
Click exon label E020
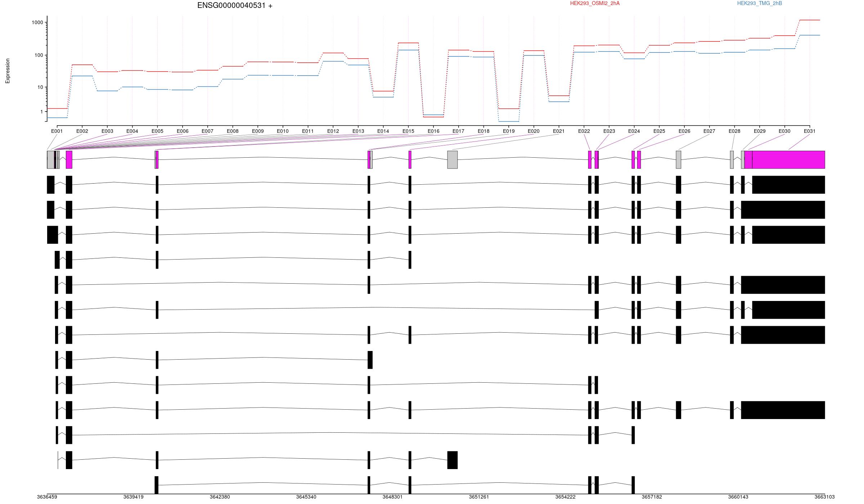click(534, 131)
